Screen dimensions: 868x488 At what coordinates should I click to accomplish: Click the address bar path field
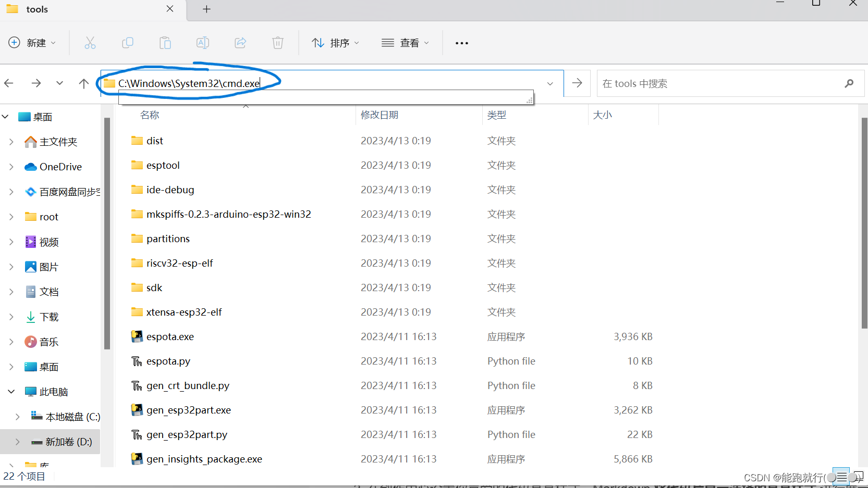[x=332, y=83]
